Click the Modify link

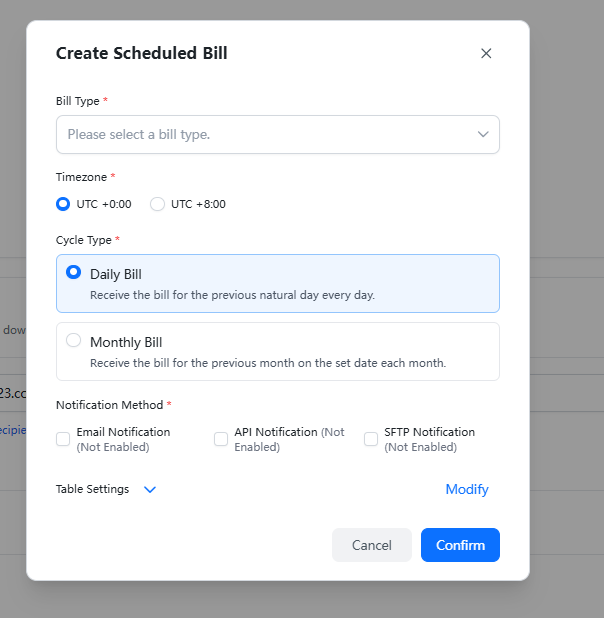click(x=467, y=489)
